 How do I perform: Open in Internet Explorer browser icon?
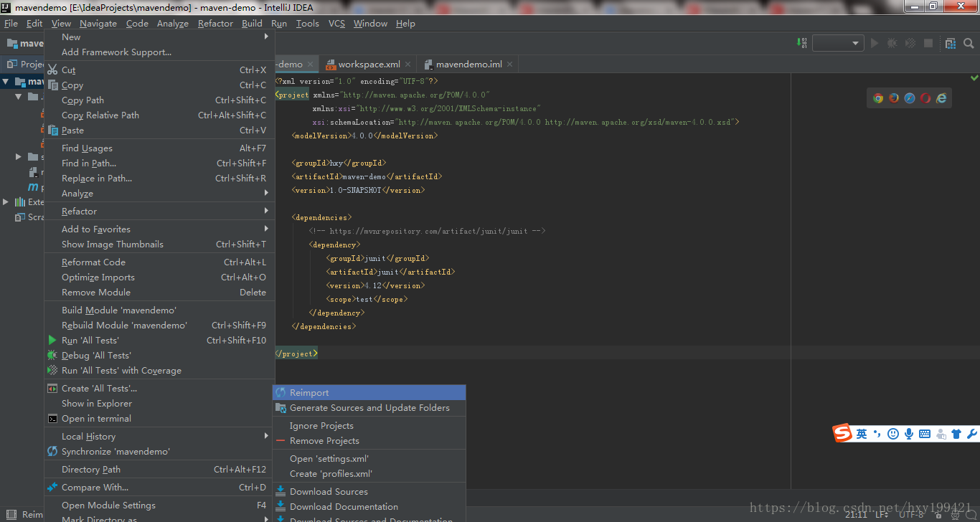coord(941,98)
